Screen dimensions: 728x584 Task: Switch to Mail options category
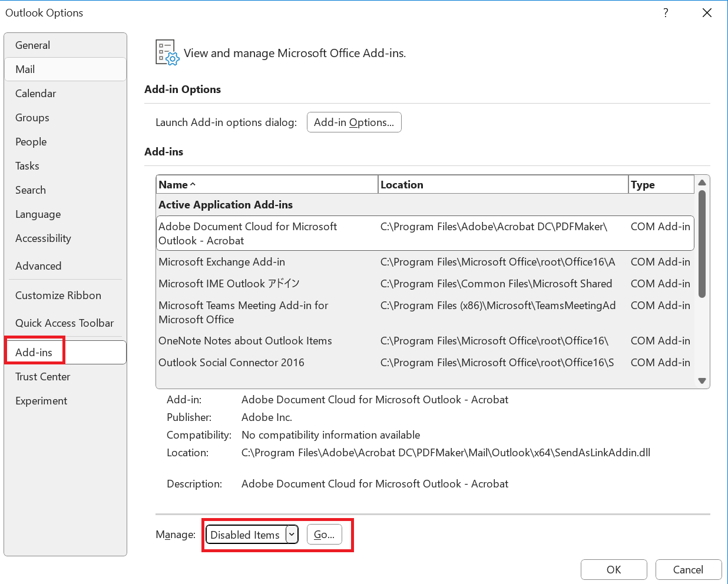pyautogui.click(x=65, y=69)
